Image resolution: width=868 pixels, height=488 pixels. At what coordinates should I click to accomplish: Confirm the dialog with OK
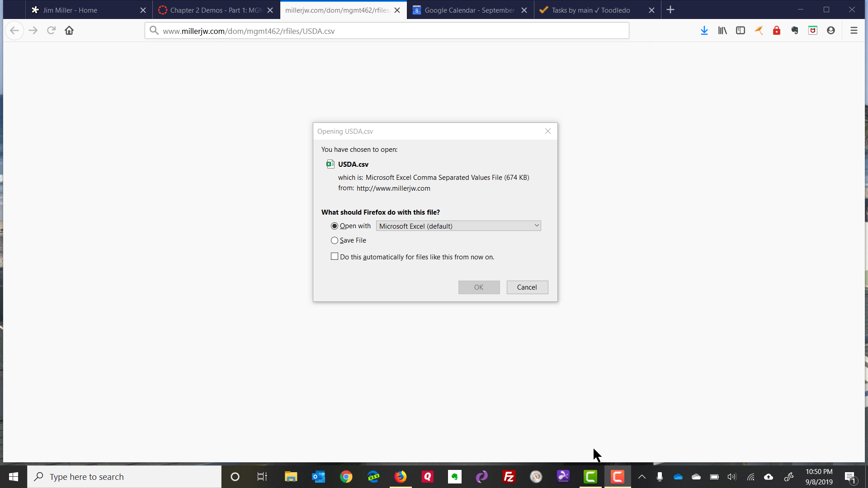479,287
